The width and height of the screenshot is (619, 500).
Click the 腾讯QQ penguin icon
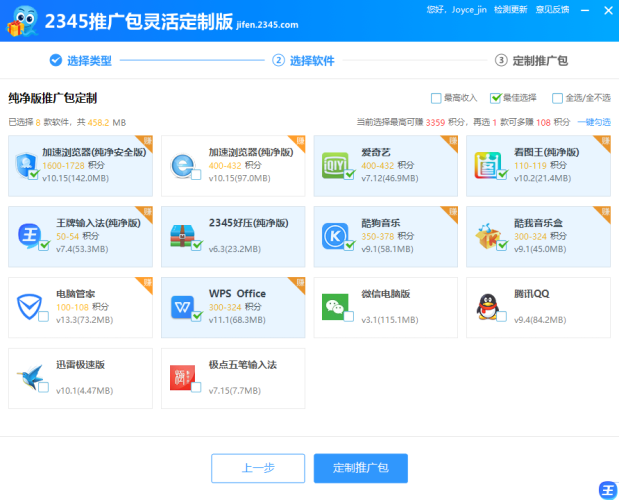pos(488,307)
